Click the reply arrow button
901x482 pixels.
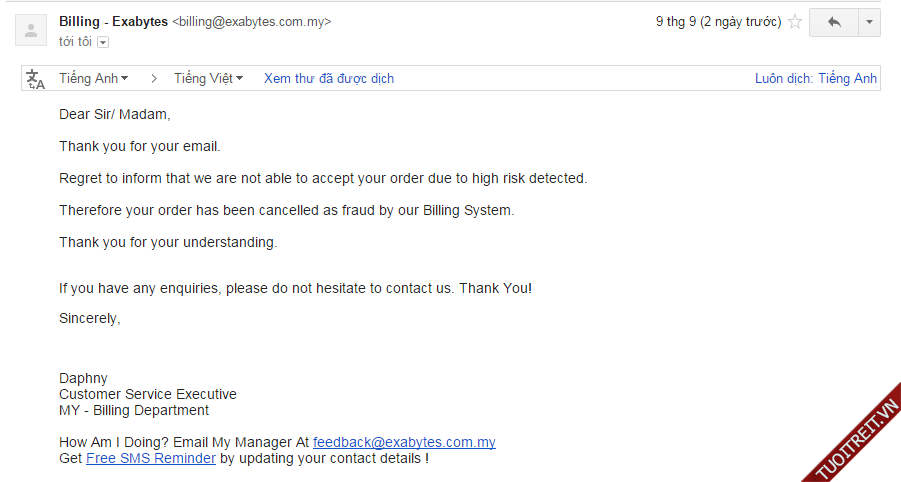(834, 22)
